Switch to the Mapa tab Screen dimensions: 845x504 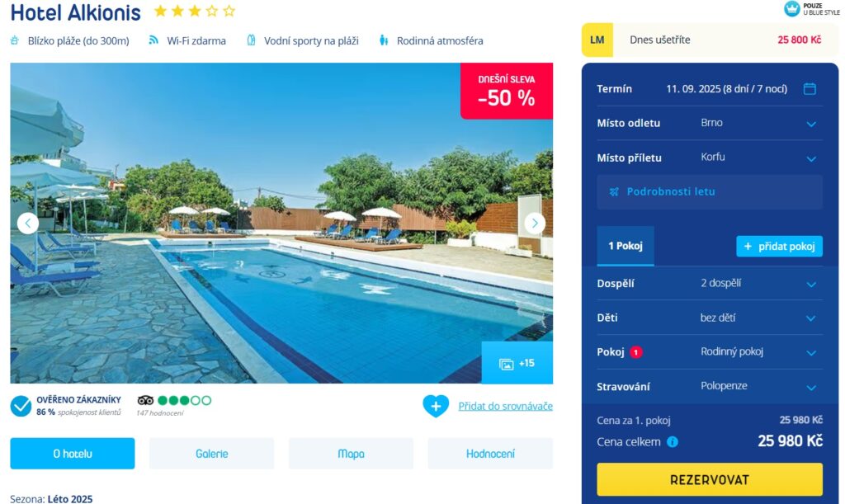point(351,454)
